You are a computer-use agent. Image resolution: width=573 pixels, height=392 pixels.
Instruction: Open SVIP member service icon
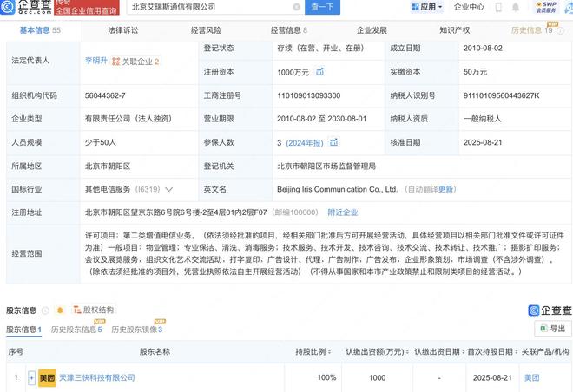click(546, 7)
